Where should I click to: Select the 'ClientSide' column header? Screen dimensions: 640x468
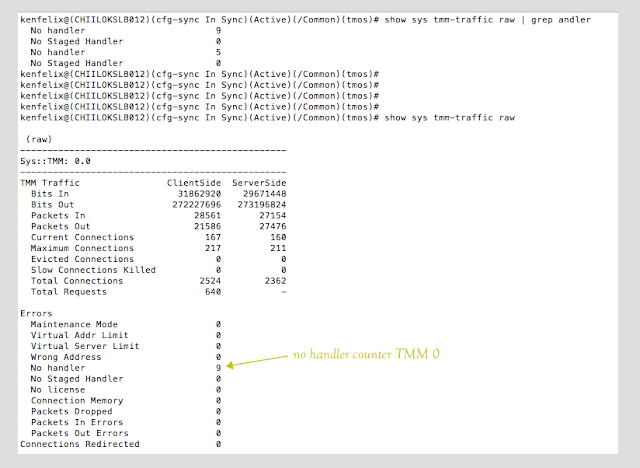point(194,183)
